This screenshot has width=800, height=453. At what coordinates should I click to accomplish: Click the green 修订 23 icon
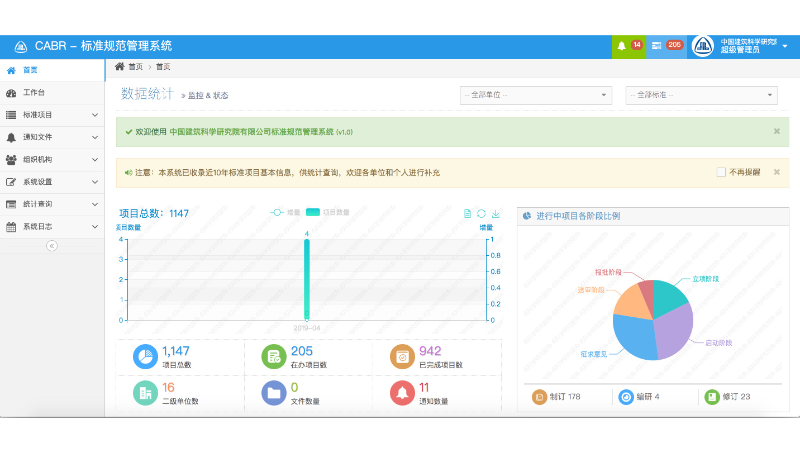click(x=712, y=396)
